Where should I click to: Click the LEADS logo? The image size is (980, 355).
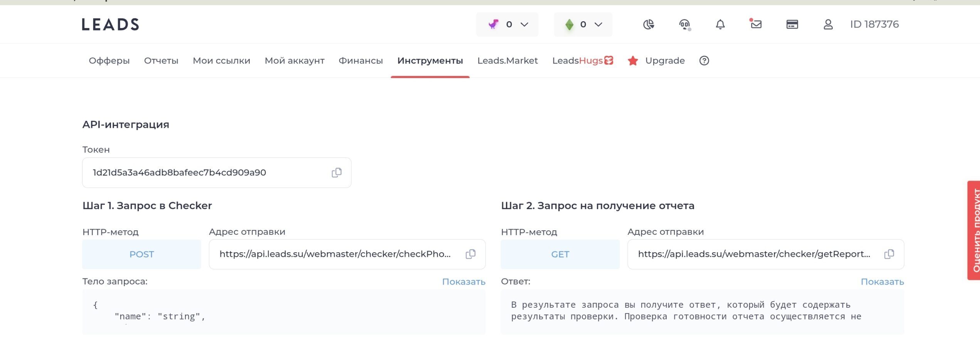[x=110, y=25]
